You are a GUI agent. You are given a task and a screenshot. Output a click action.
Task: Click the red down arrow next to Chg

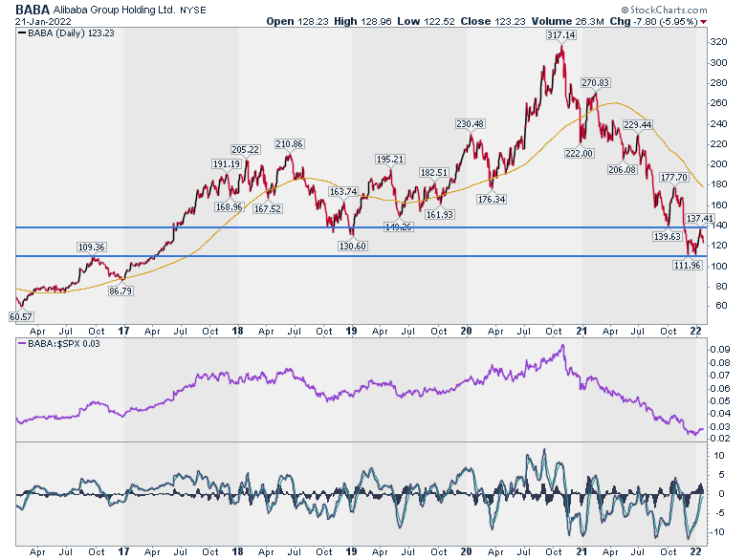[x=704, y=22]
